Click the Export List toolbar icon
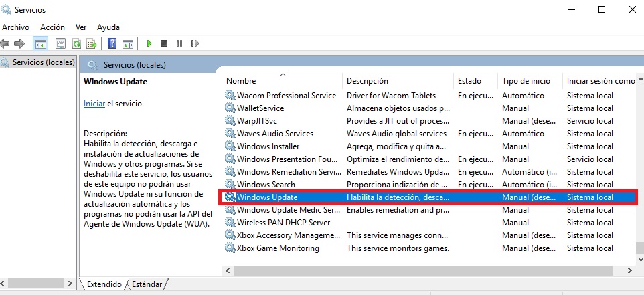Screen dimensions: 644x295 coord(92,43)
